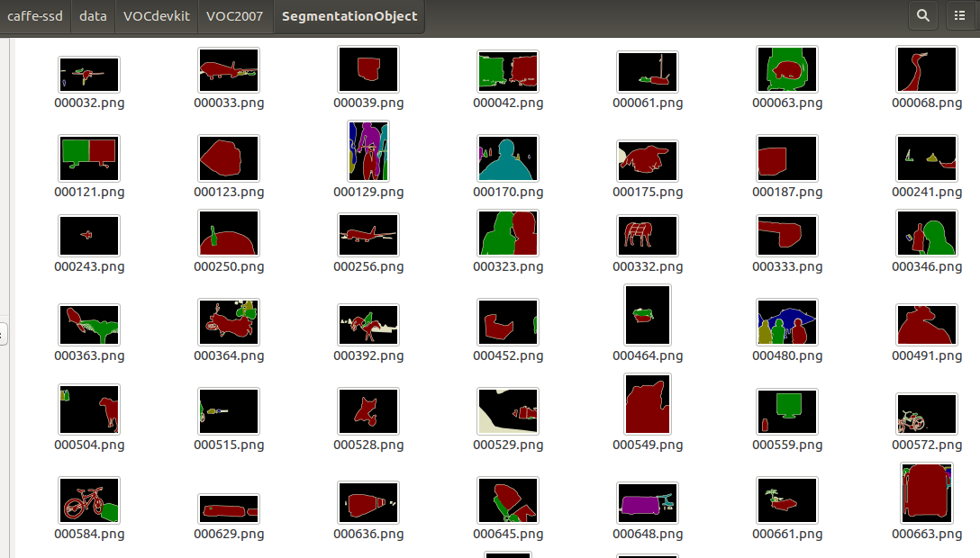Click the 000549.png thumbnail
Viewport: 980px width, 558px height.
pyautogui.click(x=648, y=404)
